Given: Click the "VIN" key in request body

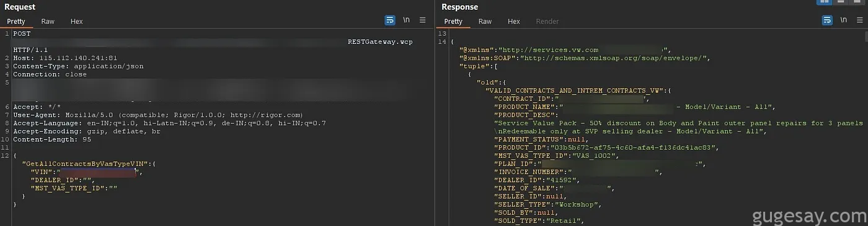Looking at the screenshot, I should click(x=42, y=172).
